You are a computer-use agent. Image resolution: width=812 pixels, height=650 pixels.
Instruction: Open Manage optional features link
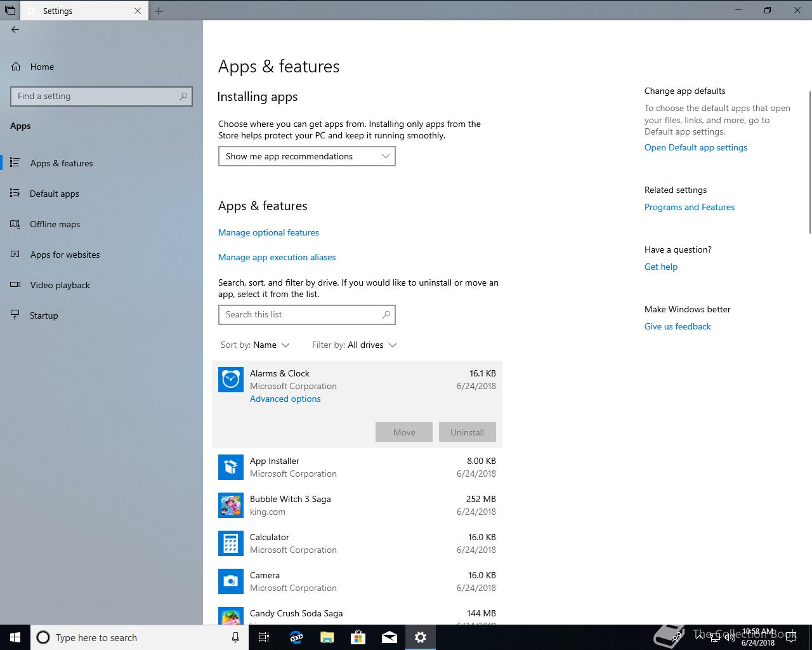(x=268, y=232)
